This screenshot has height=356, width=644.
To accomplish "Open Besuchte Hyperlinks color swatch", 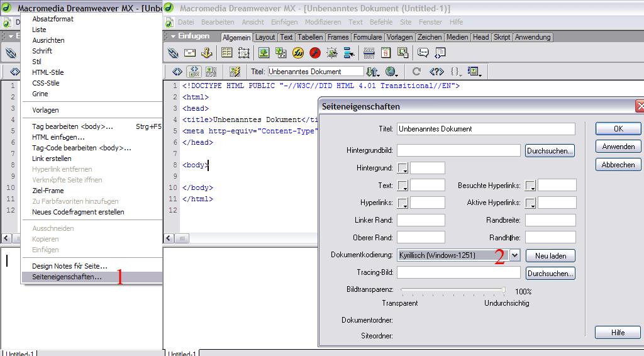I will (x=530, y=186).
